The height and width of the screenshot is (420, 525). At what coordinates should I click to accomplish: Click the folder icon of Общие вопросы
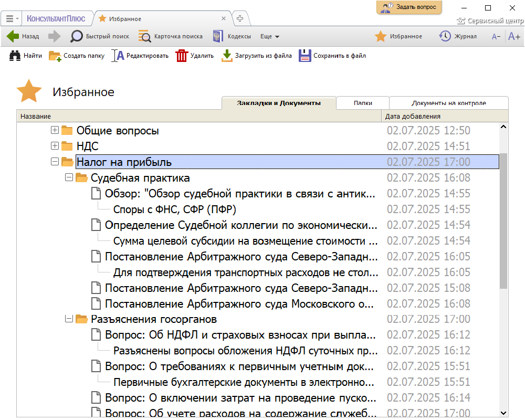pos(67,130)
